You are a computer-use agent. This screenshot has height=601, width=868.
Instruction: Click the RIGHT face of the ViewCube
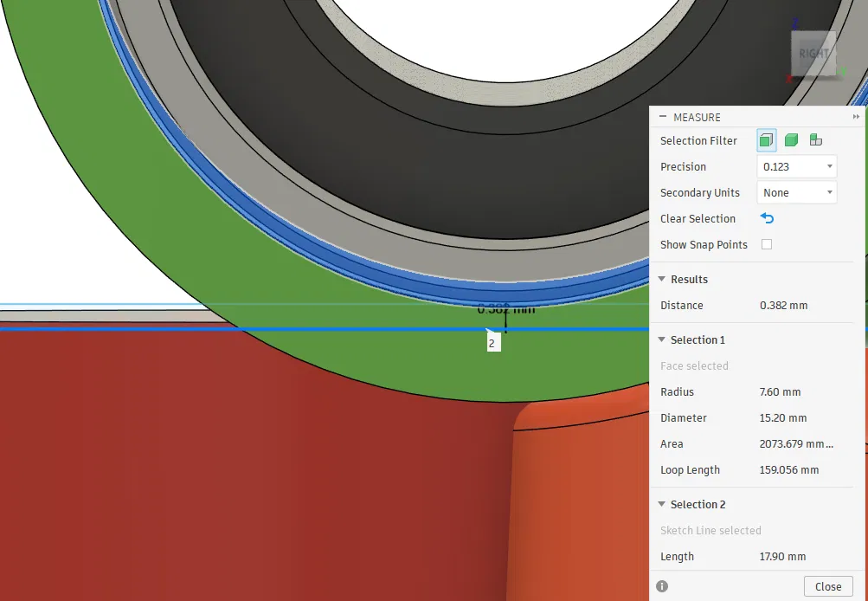pyautogui.click(x=813, y=54)
